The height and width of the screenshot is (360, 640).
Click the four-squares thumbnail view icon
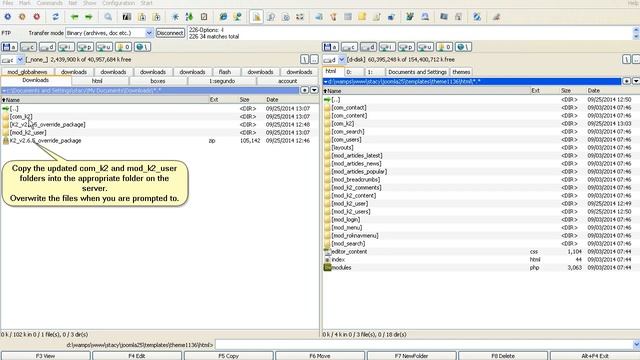300,17
